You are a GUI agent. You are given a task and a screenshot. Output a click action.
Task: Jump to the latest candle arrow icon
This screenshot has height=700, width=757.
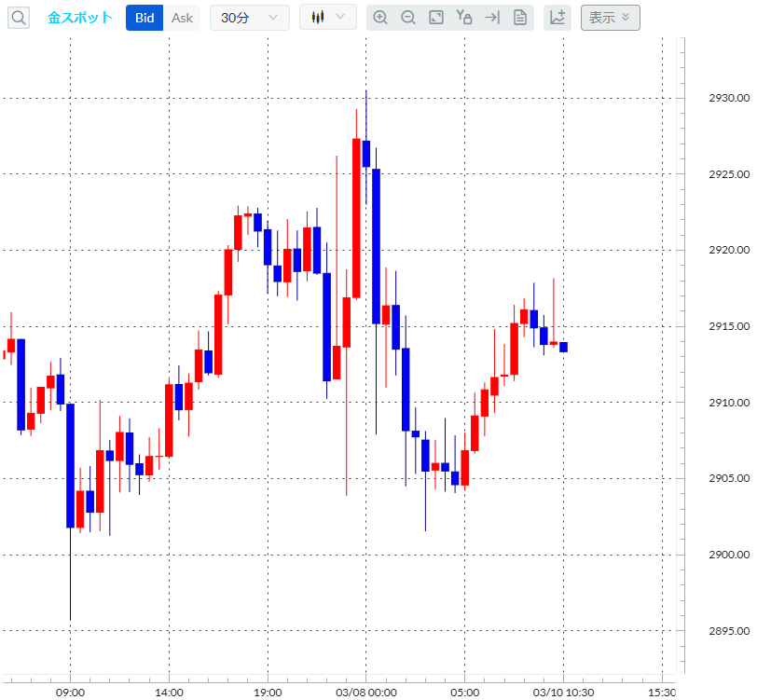pos(492,18)
